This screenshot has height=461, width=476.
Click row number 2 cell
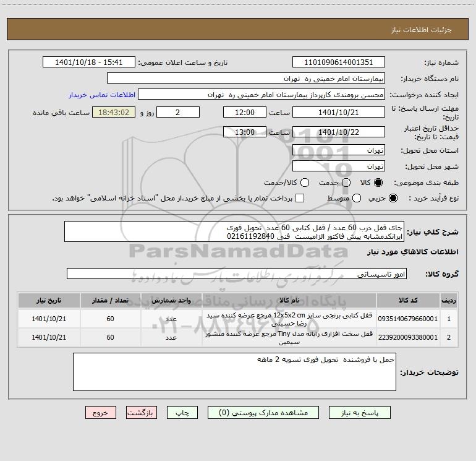click(449, 337)
